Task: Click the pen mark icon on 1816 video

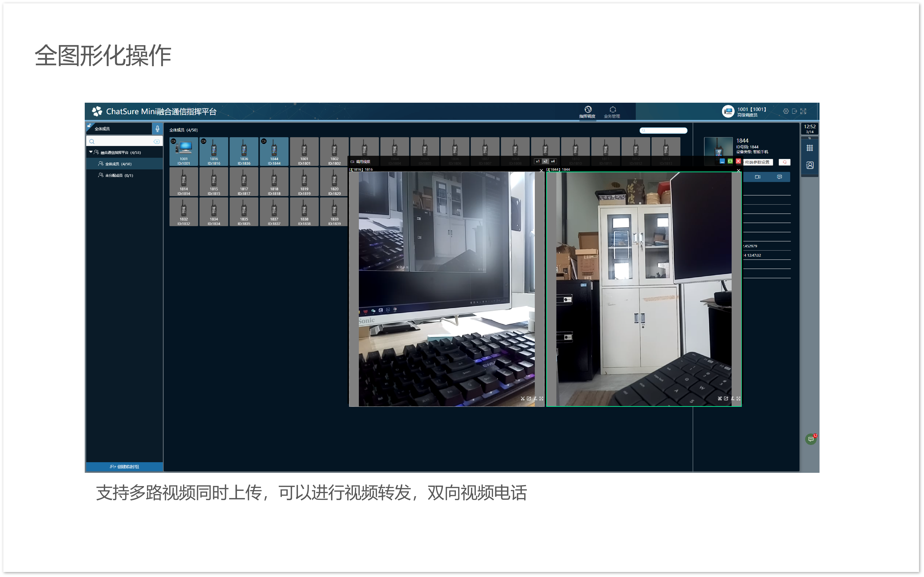Action: point(535,398)
